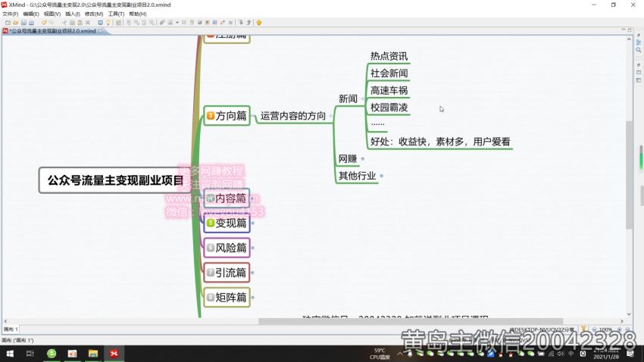Open XMind from the Windows taskbar
This screenshot has height=362, width=644.
point(114,354)
